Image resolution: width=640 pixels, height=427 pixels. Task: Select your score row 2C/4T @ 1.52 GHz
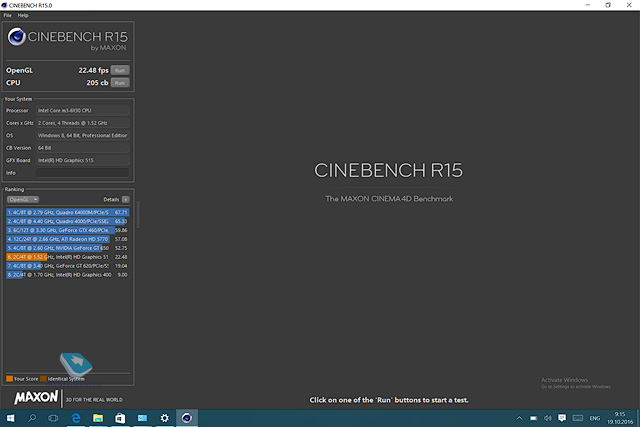click(x=67, y=257)
